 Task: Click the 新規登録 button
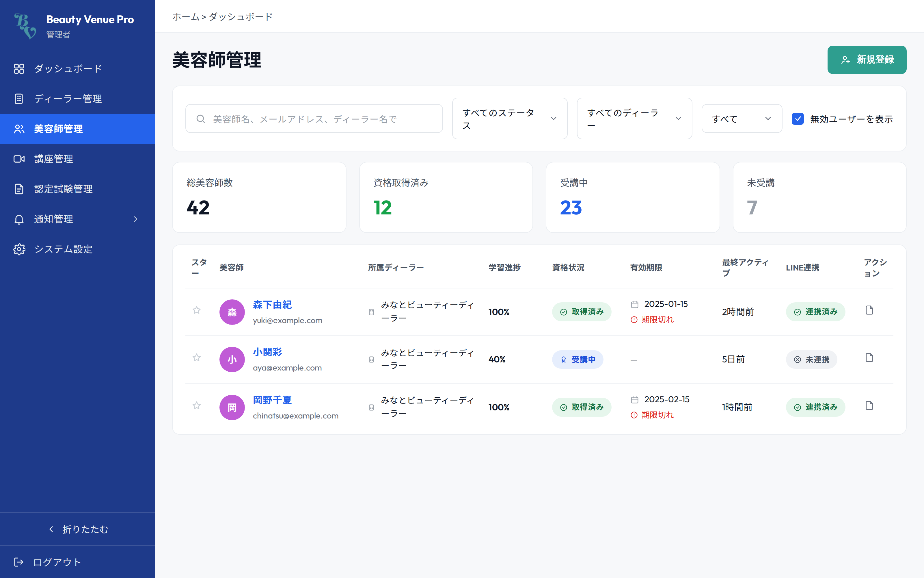[x=867, y=60]
